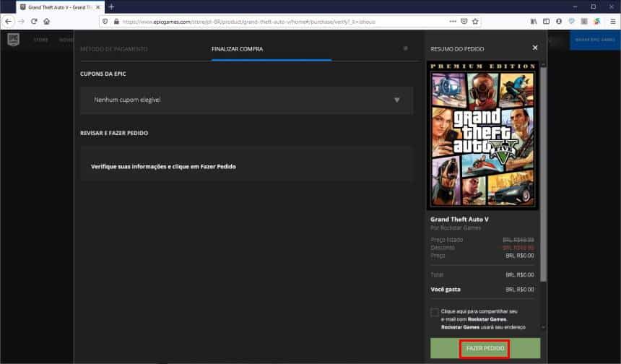Expand the Nenhum cupom elegível dropdown
The height and width of the screenshot is (364, 621).
246,100
